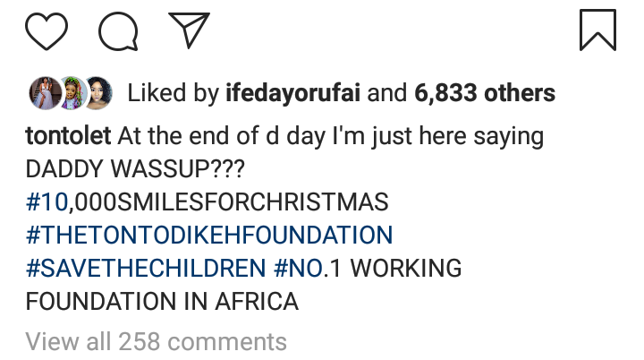The width and height of the screenshot is (644, 360).
Task: Open comments via the speech bubble icon
Action: (117, 30)
